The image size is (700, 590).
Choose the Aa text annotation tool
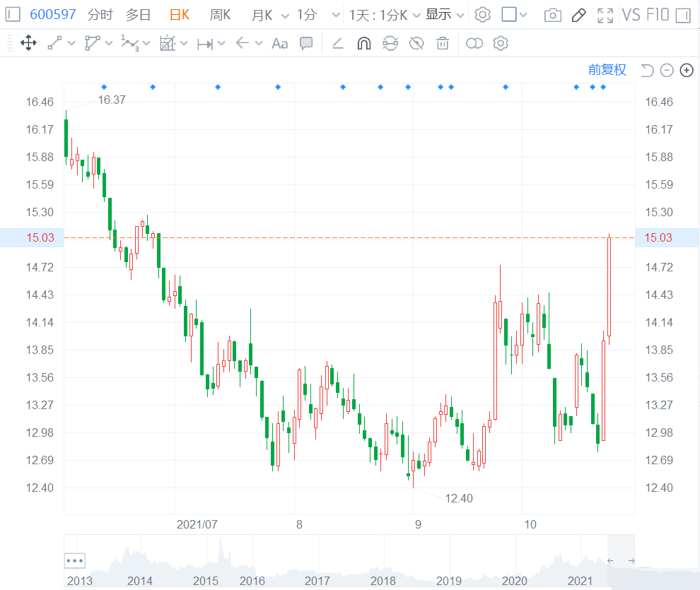point(280,44)
